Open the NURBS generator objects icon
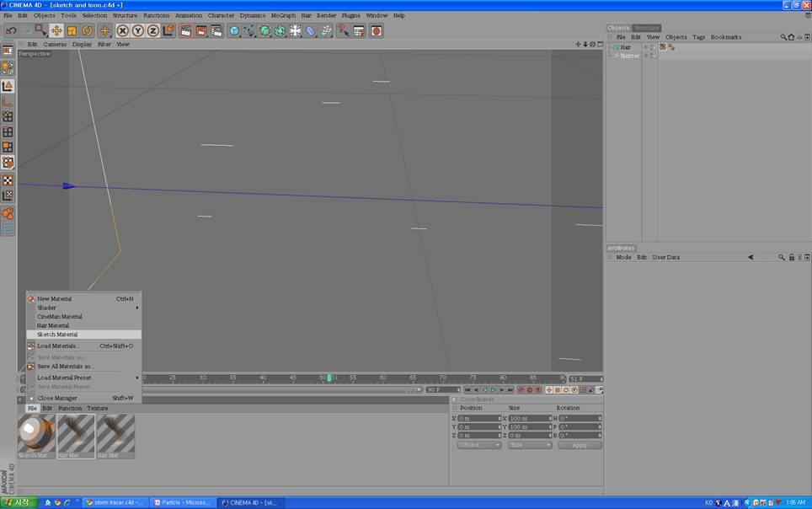This screenshot has height=509, width=812. coord(264,31)
